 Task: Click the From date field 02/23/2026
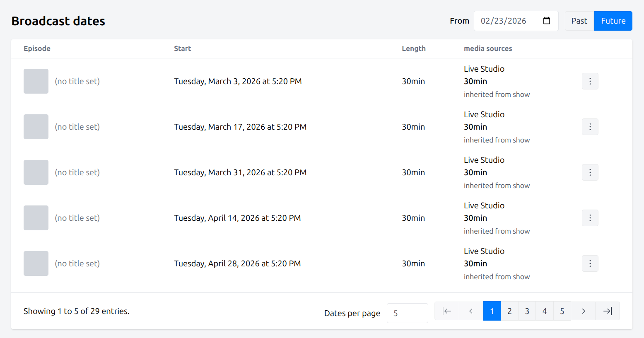click(x=516, y=21)
